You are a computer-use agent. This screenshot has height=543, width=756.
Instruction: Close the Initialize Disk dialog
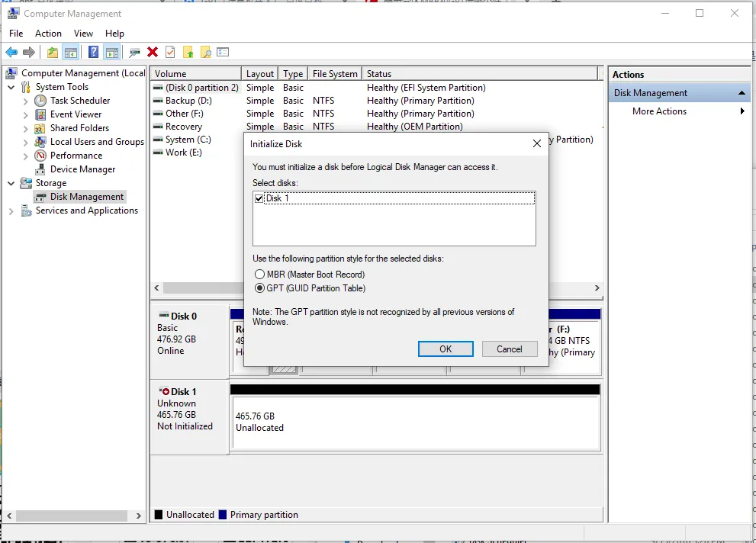click(536, 143)
